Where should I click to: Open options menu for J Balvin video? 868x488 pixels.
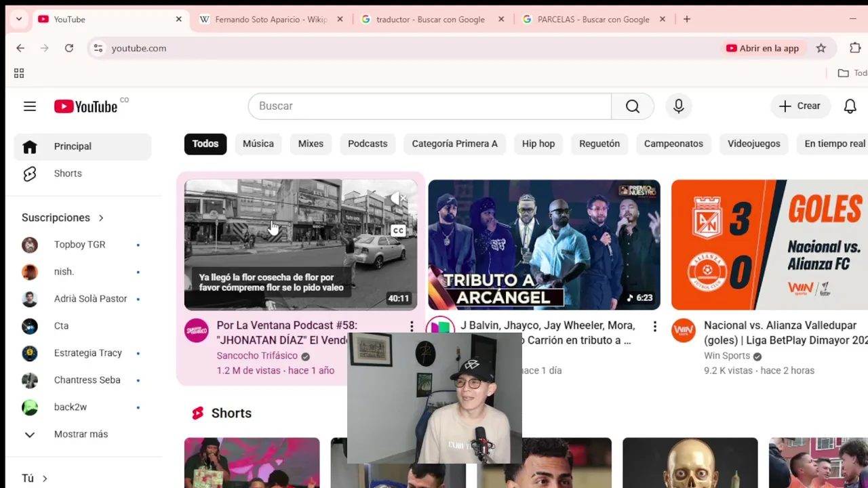tap(654, 327)
